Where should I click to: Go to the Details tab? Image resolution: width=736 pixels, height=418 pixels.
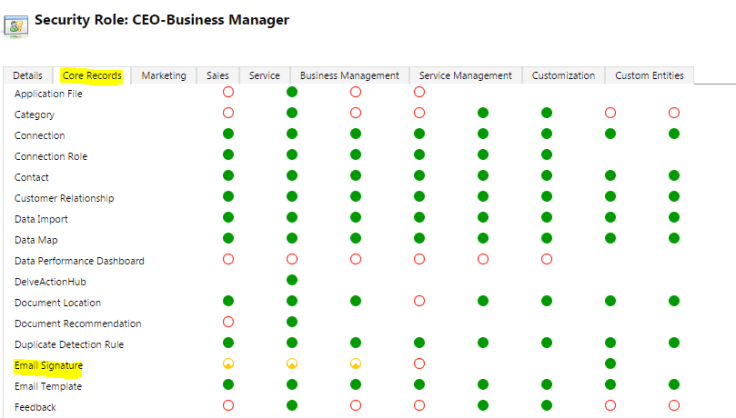click(x=28, y=76)
